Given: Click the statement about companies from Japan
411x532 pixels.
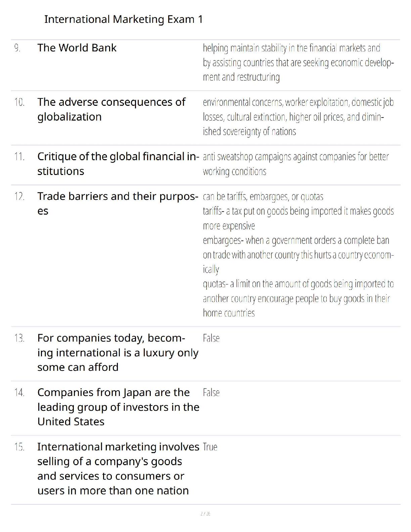Looking at the screenshot, I should click(118, 407).
